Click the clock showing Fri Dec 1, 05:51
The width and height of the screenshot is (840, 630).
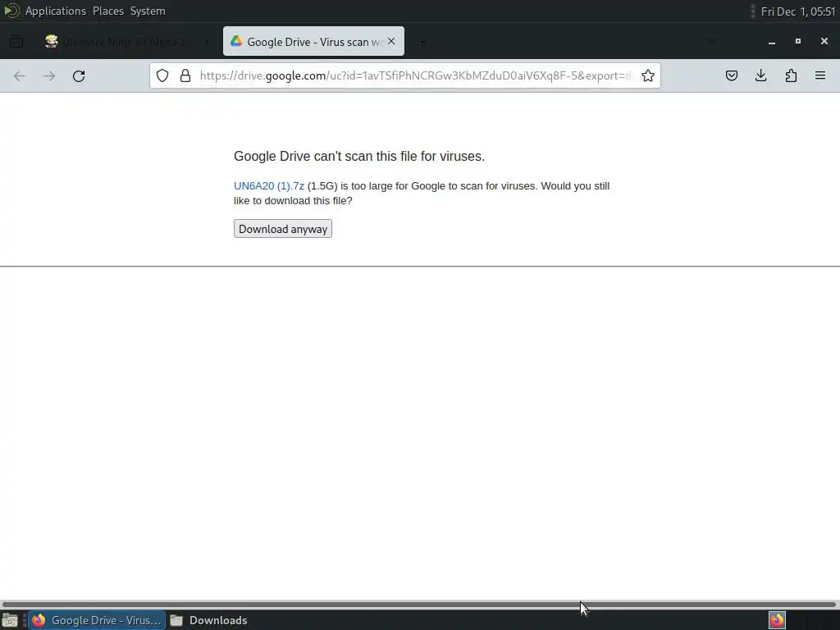point(797,11)
